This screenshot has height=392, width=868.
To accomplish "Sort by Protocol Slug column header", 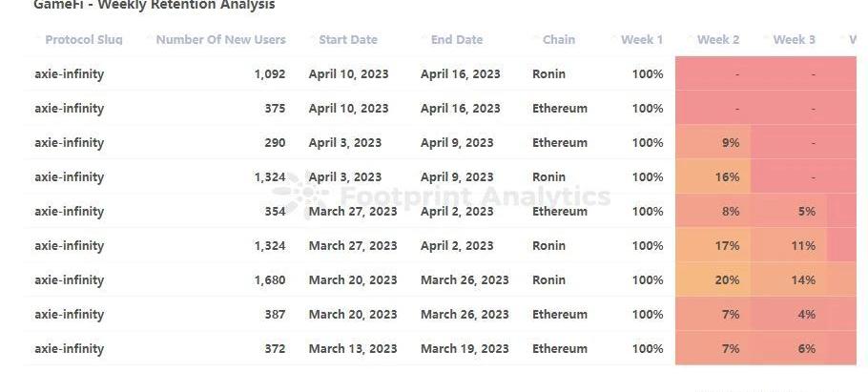I will 84,40.
